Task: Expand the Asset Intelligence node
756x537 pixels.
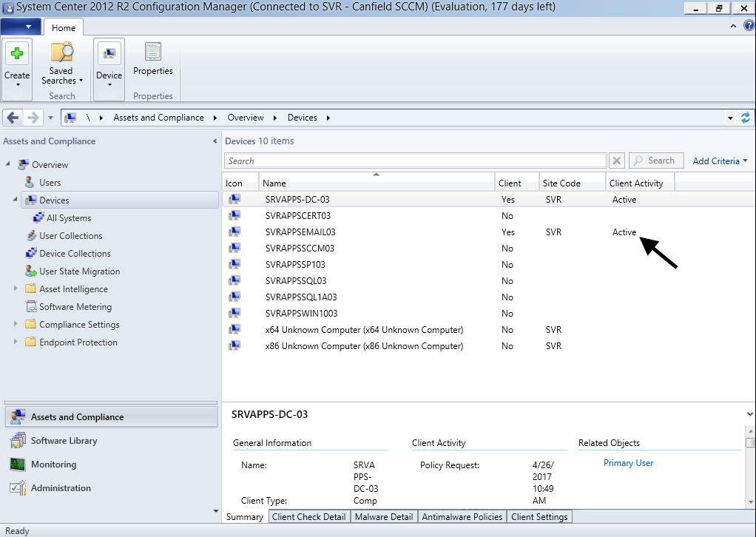Action: pos(16,288)
